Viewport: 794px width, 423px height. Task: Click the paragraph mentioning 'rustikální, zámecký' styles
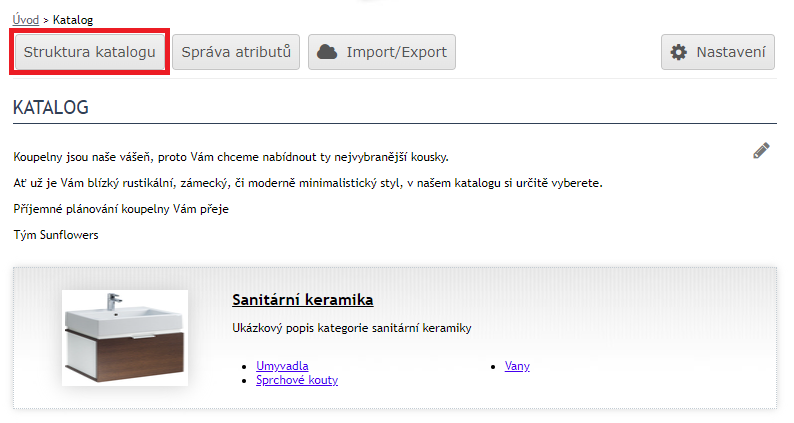pyautogui.click(x=308, y=184)
